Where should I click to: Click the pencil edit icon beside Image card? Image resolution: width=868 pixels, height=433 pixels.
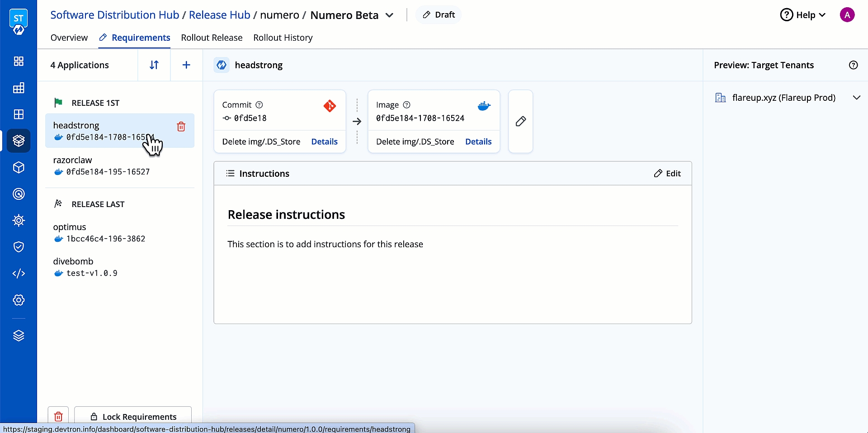coord(520,121)
